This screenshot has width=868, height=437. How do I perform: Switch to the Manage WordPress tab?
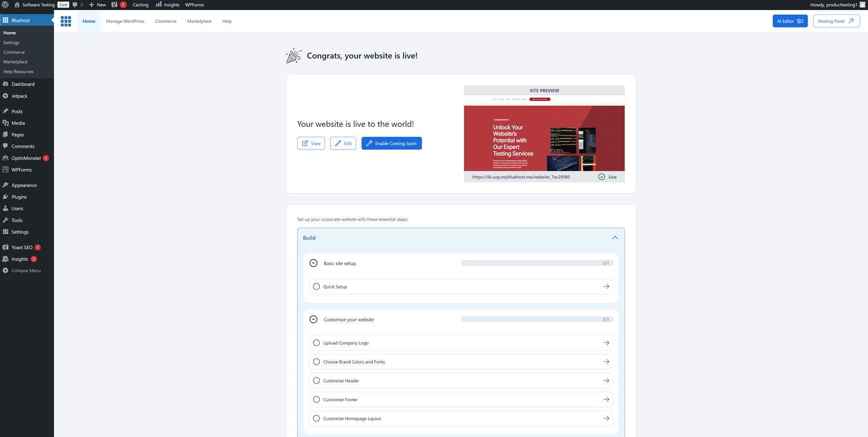tap(125, 21)
